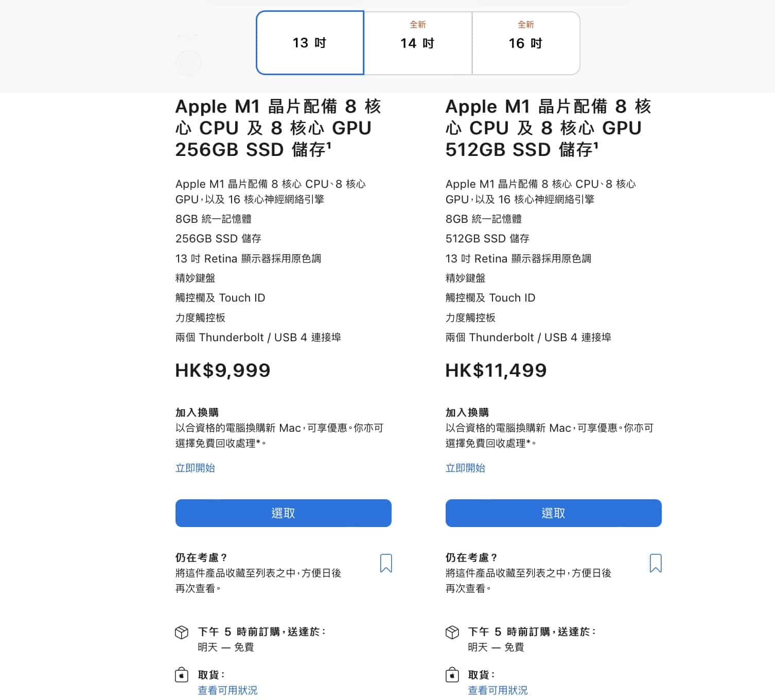Save the 256GB model with bookmark icon
775x700 pixels.
(386, 563)
